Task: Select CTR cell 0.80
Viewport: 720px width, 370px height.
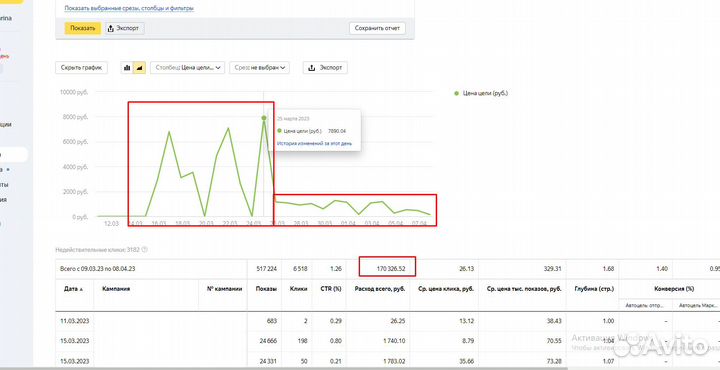Action: coord(336,341)
